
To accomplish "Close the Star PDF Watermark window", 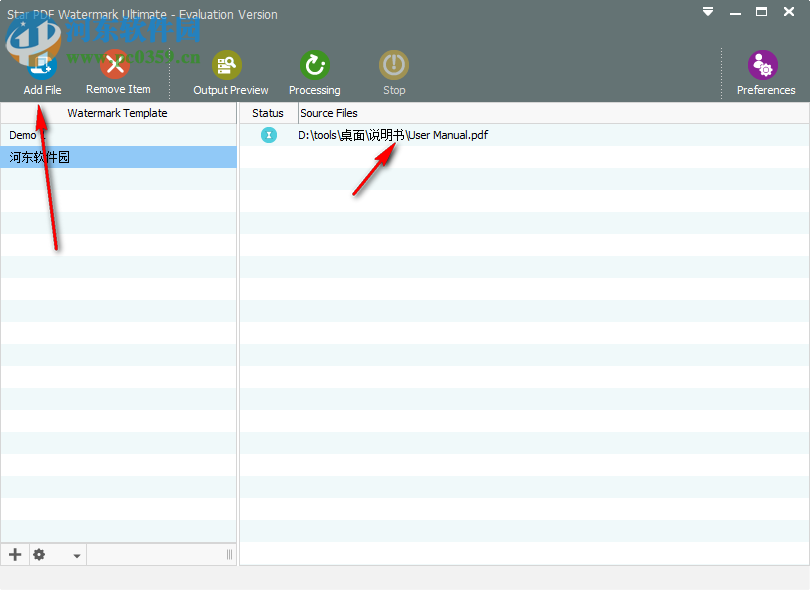I will click(789, 11).
